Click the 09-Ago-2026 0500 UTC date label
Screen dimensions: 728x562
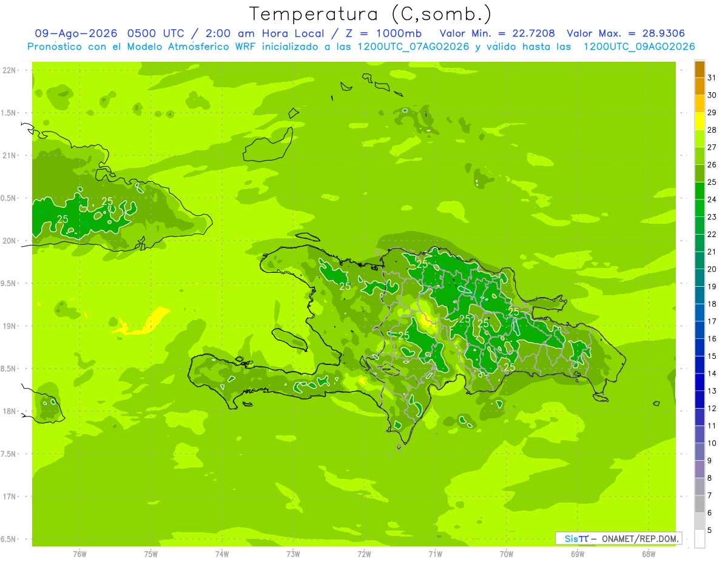[x=110, y=33]
